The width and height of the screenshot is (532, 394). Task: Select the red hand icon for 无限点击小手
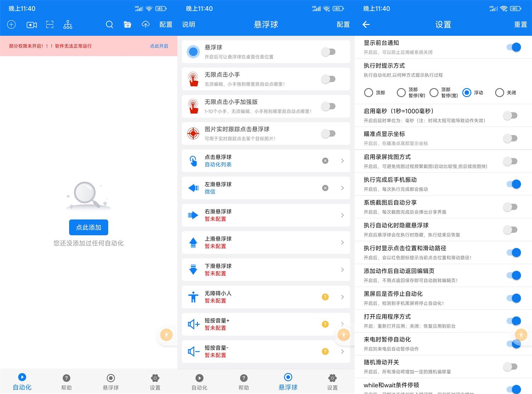click(193, 79)
